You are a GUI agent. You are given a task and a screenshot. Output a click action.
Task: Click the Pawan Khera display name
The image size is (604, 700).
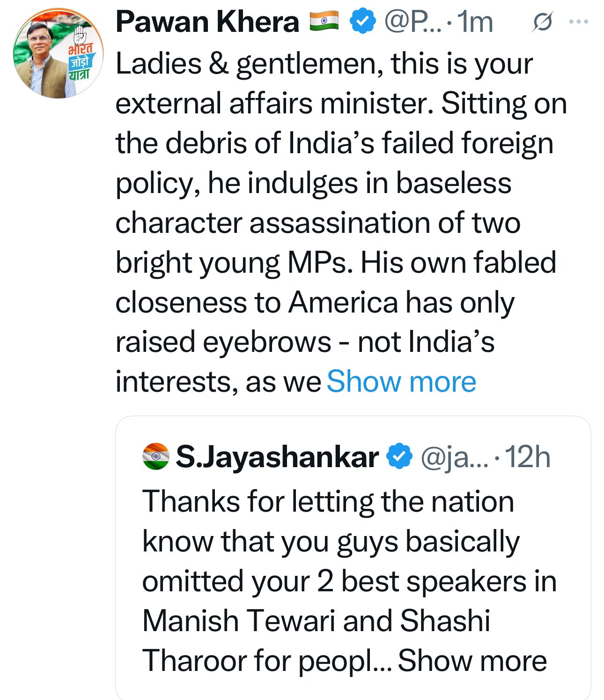tap(207, 22)
